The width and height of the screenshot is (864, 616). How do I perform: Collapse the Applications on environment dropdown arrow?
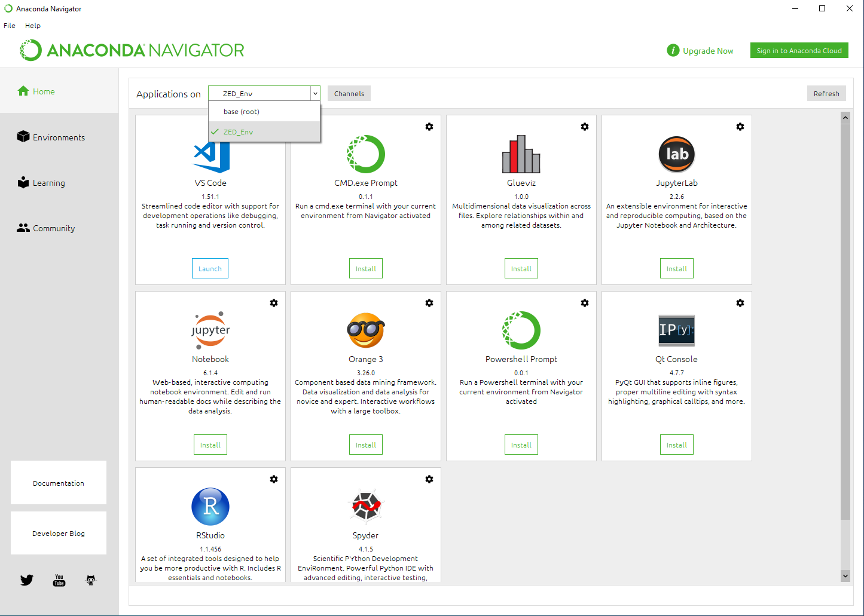click(x=315, y=94)
